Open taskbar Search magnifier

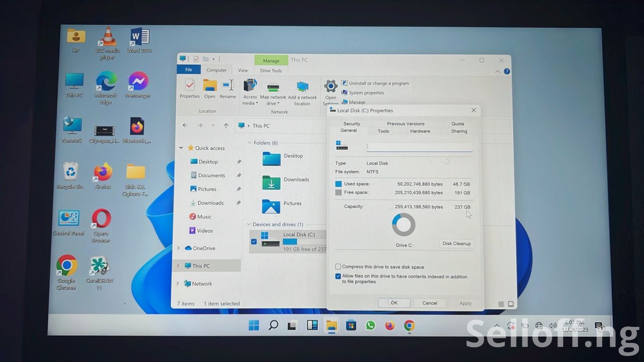[273, 325]
